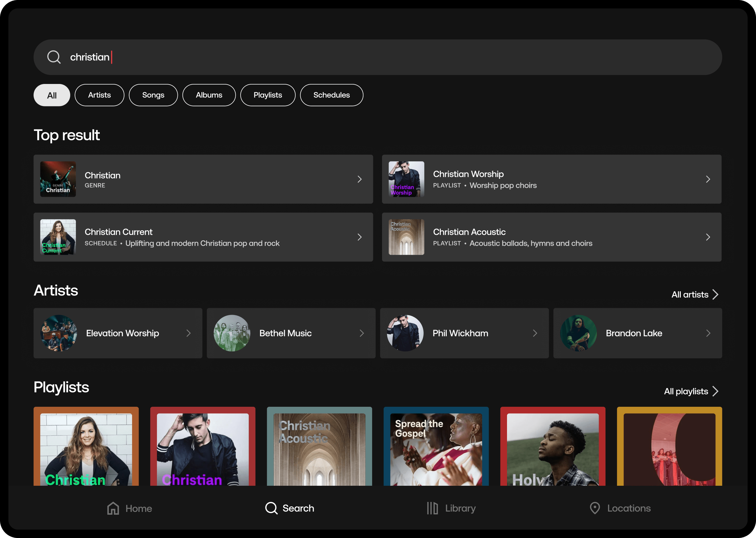Open Library in bottom navigation
This screenshot has height=538, width=756.
click(451, 508)
